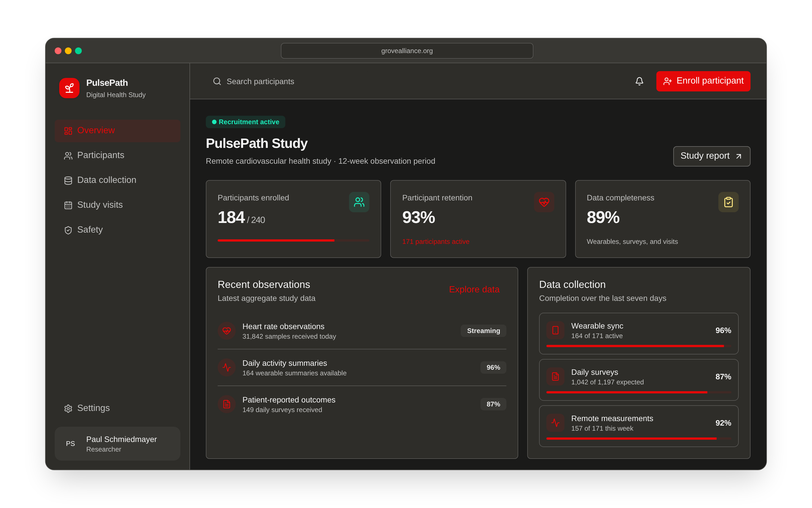
Task: Click the document icon beside Daily surveys
Action: 555,377
